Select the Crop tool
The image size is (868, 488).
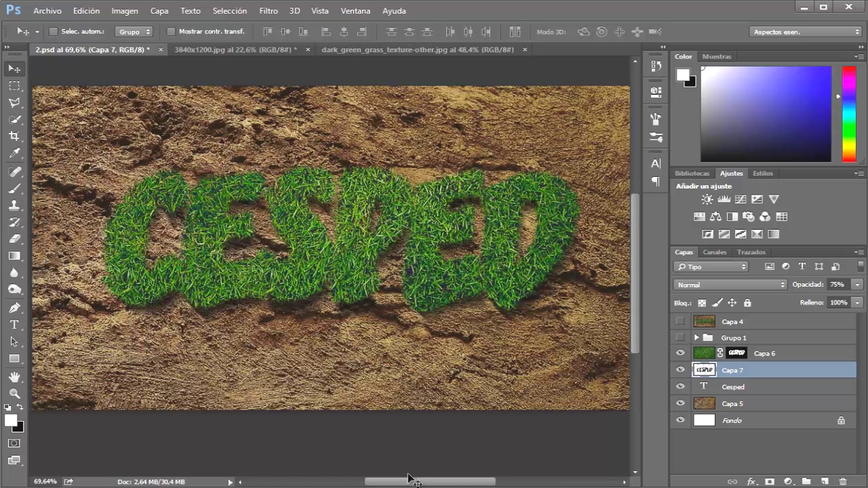[x=14, y=137]
